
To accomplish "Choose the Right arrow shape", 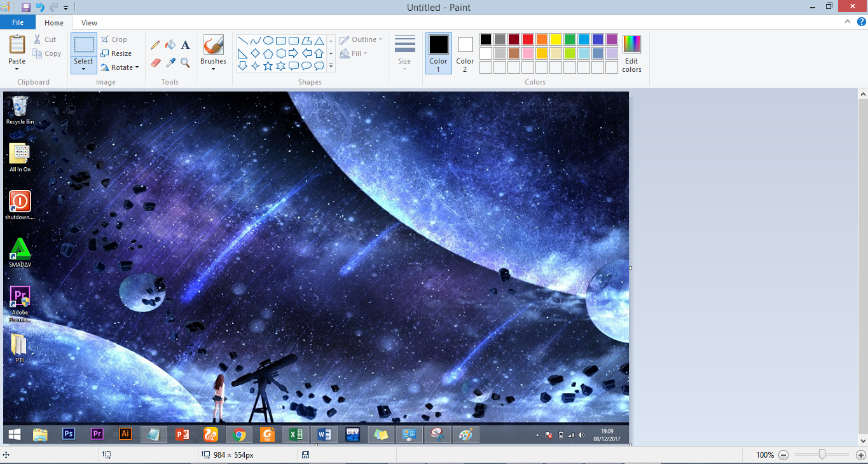I will [x=293, y=53].
